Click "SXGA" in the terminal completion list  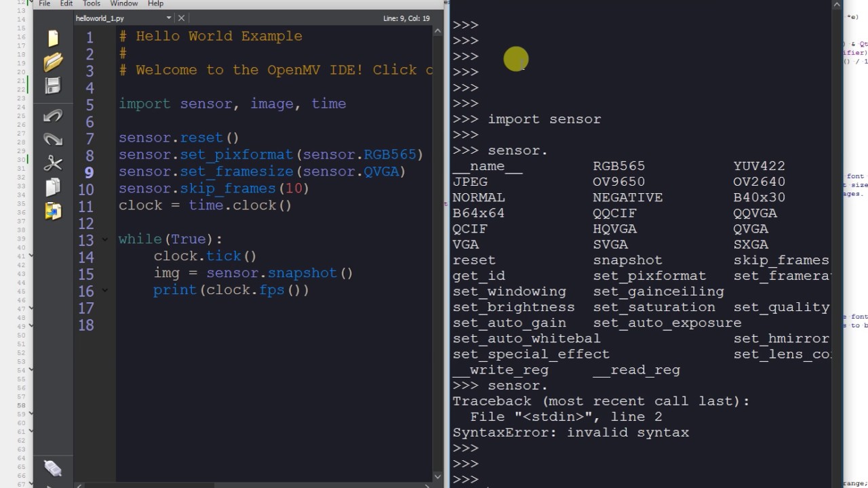click(750, 244)
